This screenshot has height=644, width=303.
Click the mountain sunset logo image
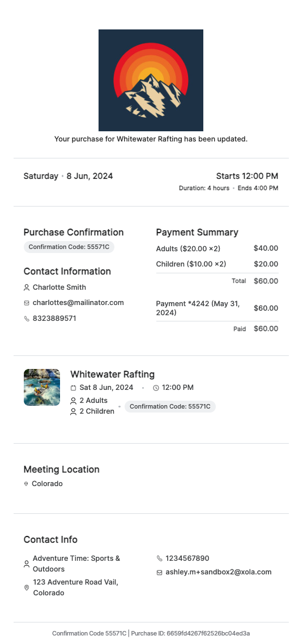151,80
